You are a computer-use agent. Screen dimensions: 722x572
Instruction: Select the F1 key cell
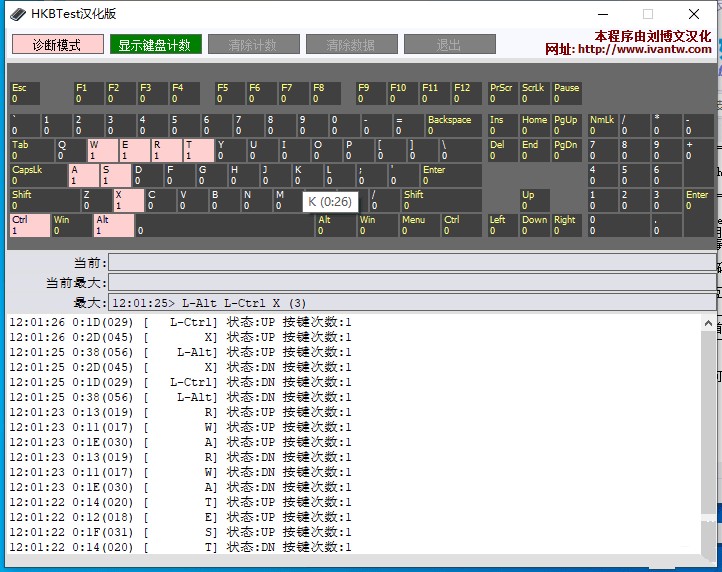(89, 93)
